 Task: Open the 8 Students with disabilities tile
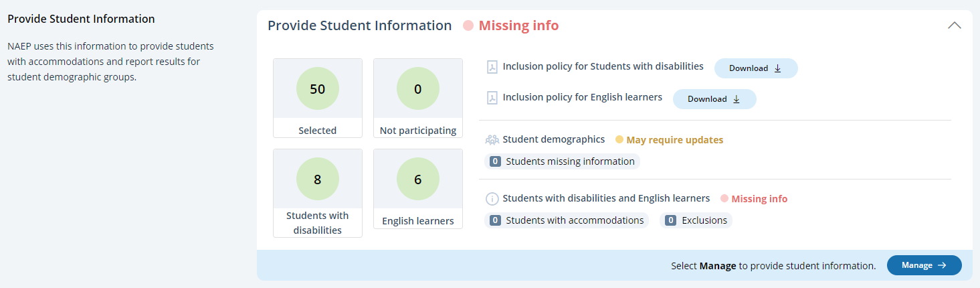coord(318,193)
